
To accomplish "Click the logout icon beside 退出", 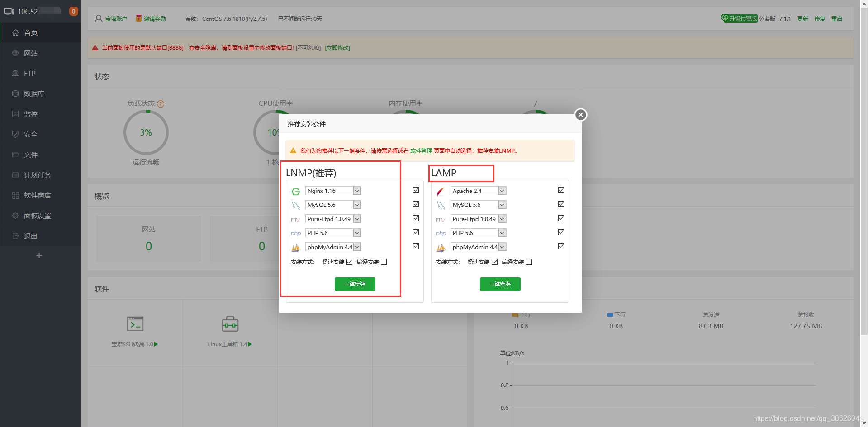I will coord(15,236).
